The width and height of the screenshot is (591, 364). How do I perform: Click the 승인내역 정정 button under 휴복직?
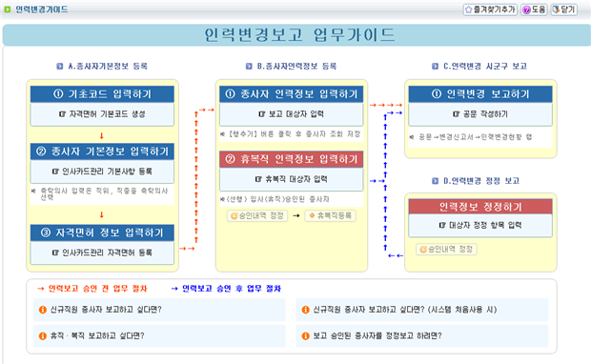257,216
